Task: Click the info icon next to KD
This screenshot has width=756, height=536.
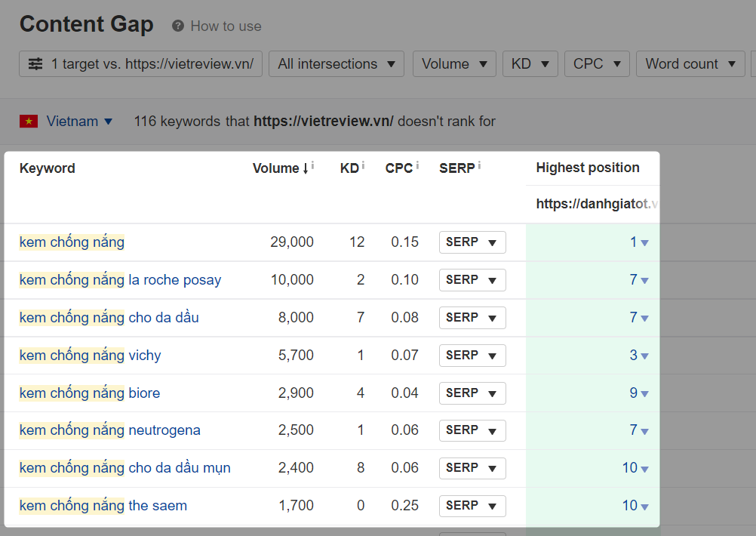Action: point(363,165)
